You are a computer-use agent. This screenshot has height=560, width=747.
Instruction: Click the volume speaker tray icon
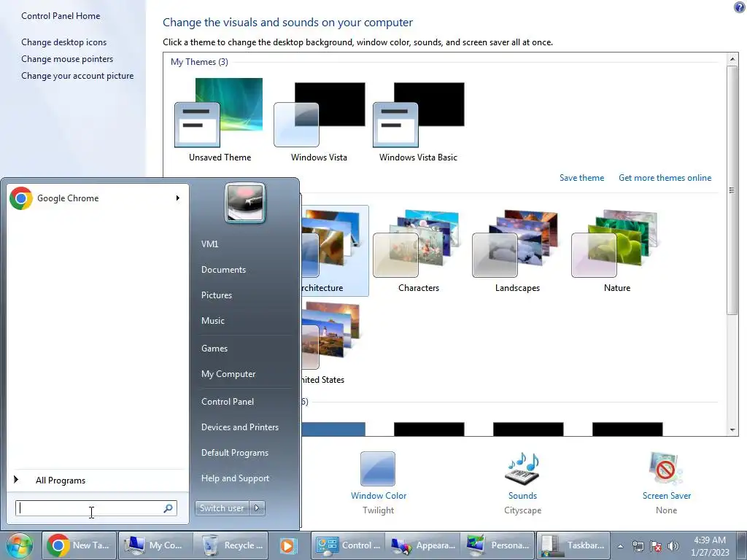pos(673,546)
